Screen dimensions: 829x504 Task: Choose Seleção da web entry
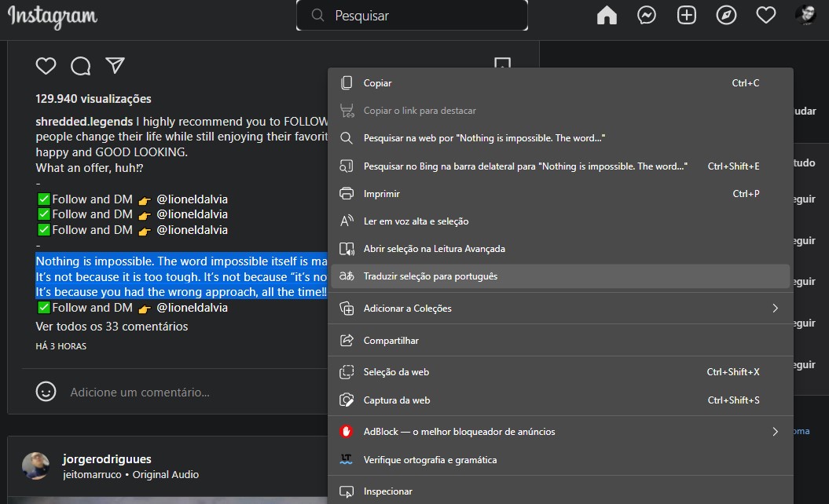[x=560, y=372]
